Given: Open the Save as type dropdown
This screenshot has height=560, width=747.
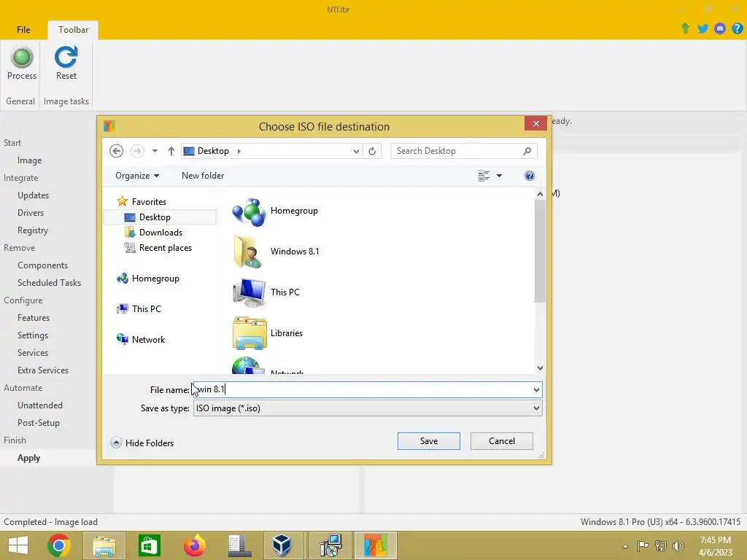Looking at the screenshot, I should click(x=536, y=408).
